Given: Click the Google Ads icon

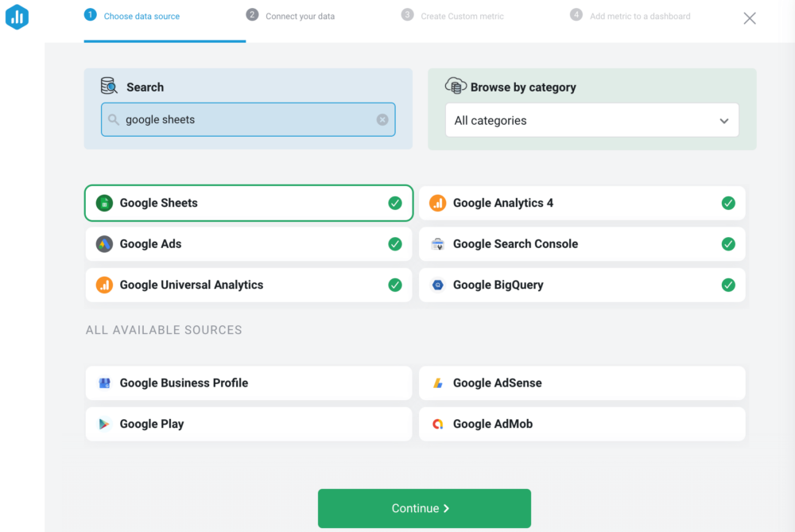Looking at the screenshot, I should point(104,244).
